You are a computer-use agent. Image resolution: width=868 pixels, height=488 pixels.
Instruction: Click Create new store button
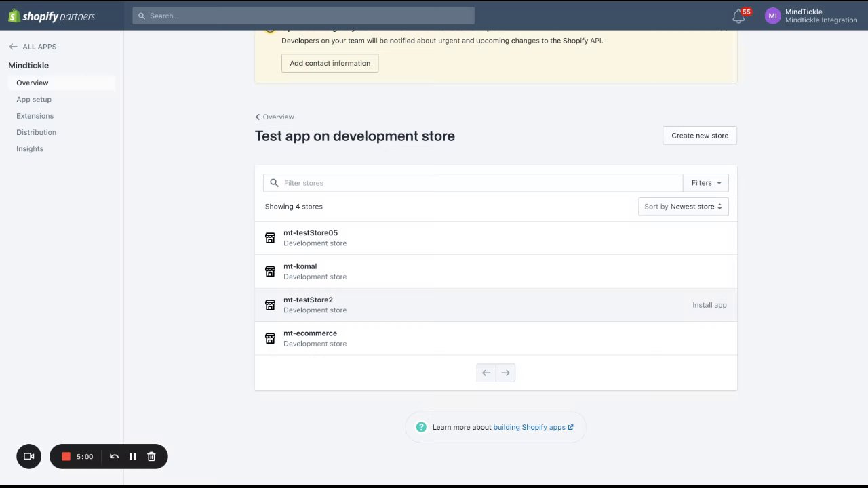coord(699,136)
